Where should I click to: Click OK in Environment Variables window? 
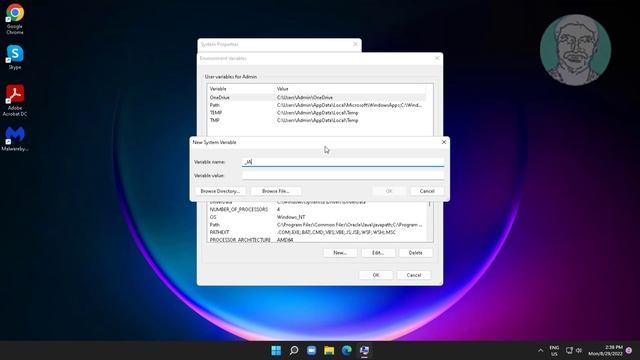376,275
